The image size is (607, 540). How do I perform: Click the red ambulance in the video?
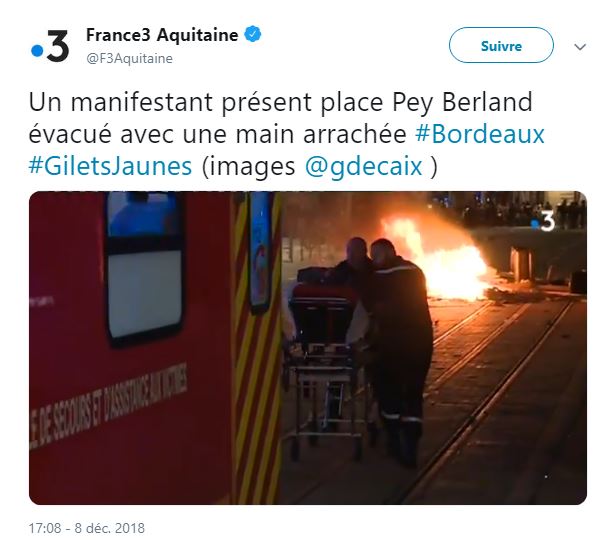pos(128,348)
